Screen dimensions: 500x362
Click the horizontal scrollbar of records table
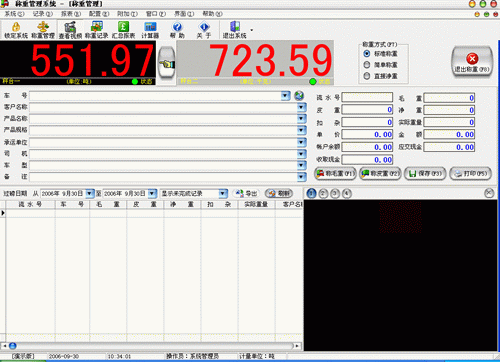coord(151,346)
